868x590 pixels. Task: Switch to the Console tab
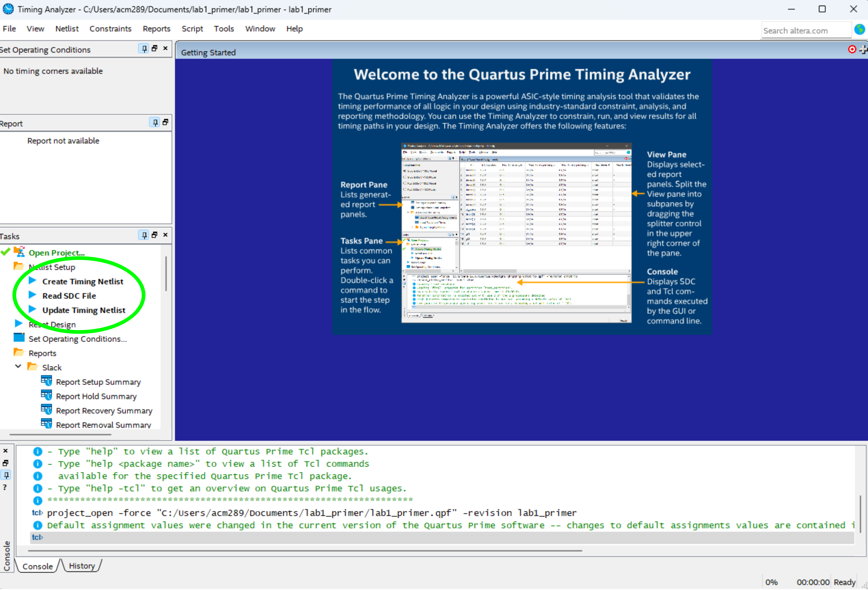37,567
